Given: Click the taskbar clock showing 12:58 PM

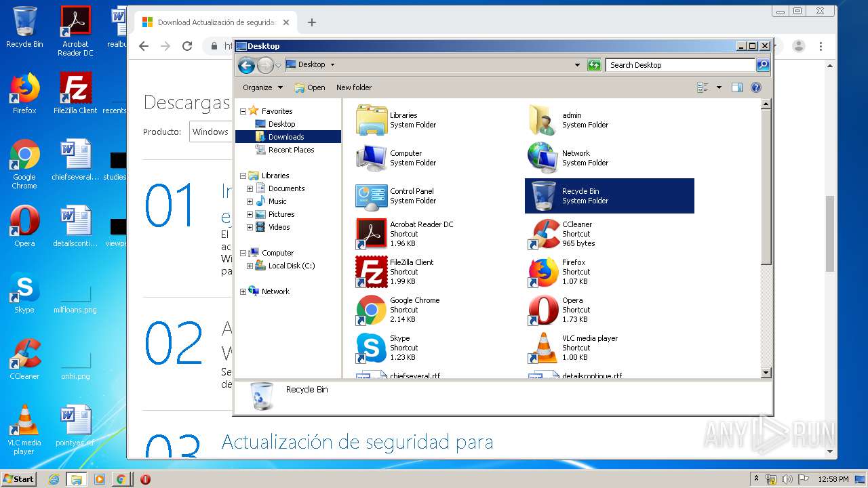Looking at the screenshot, I should pos(833,479).
